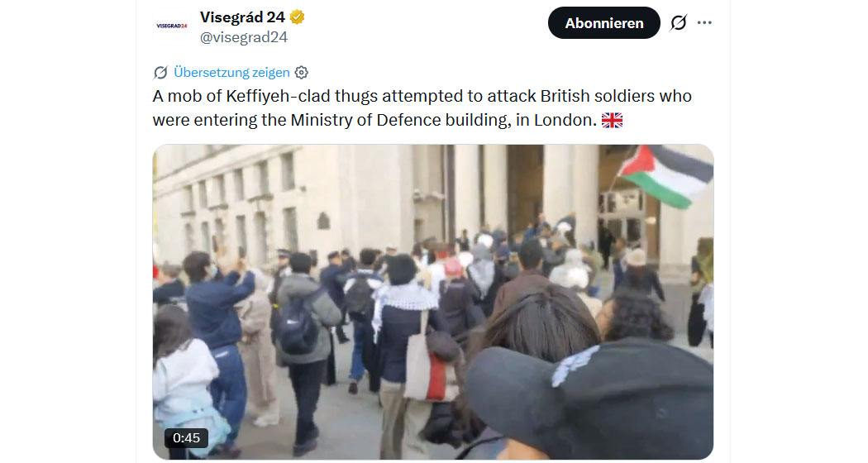Click the tweet text about Ministry of Defence

click(x=422, y=108)
